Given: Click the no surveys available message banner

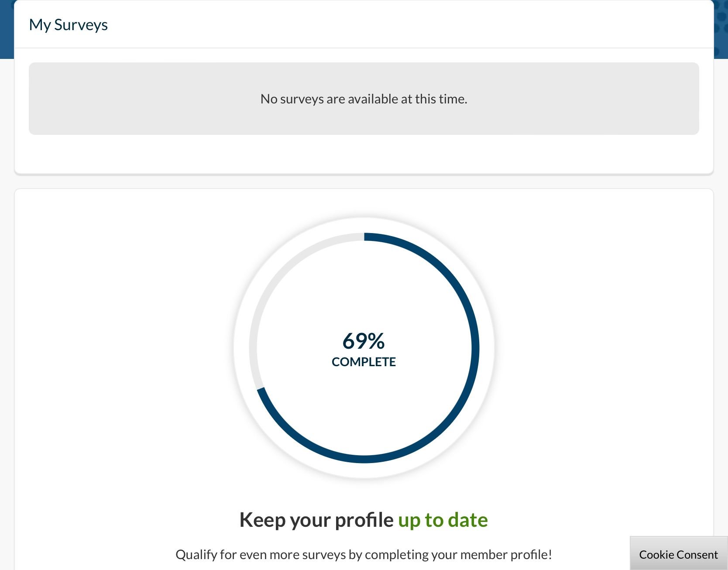Looking at the screenshot, I should pyautogui.click(x=364, y=99).
